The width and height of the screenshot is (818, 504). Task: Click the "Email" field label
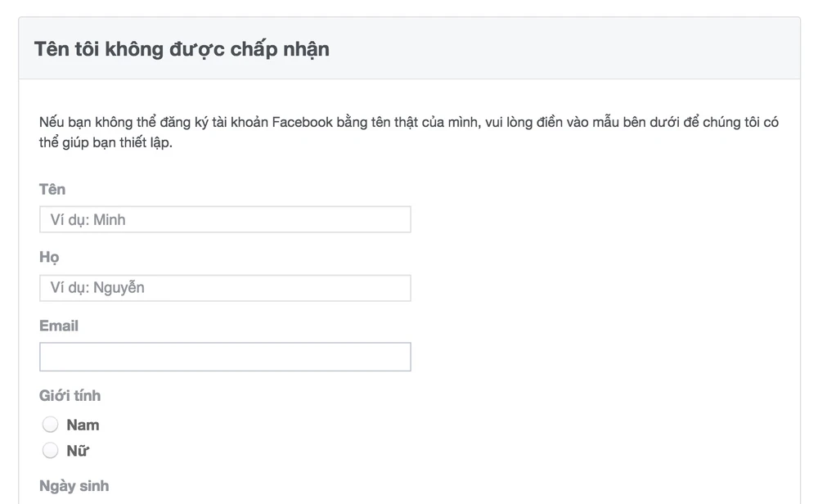pos(59,326)
